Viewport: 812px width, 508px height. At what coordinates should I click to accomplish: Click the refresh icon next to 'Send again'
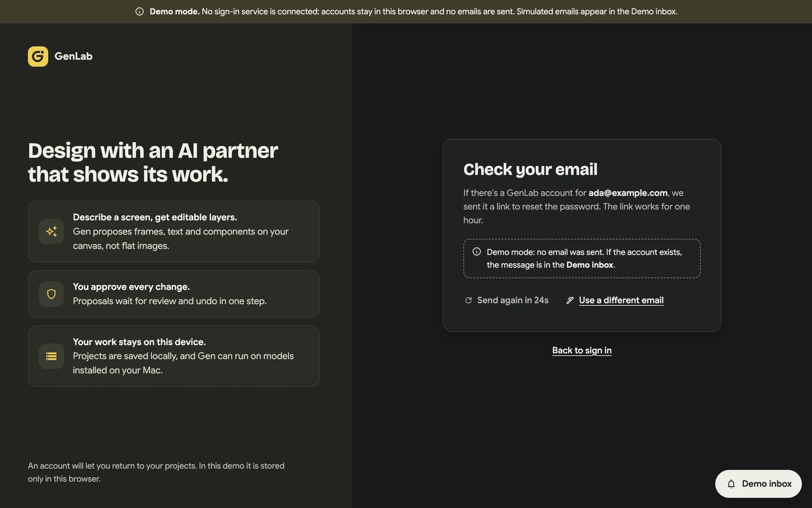coord(468,300)
